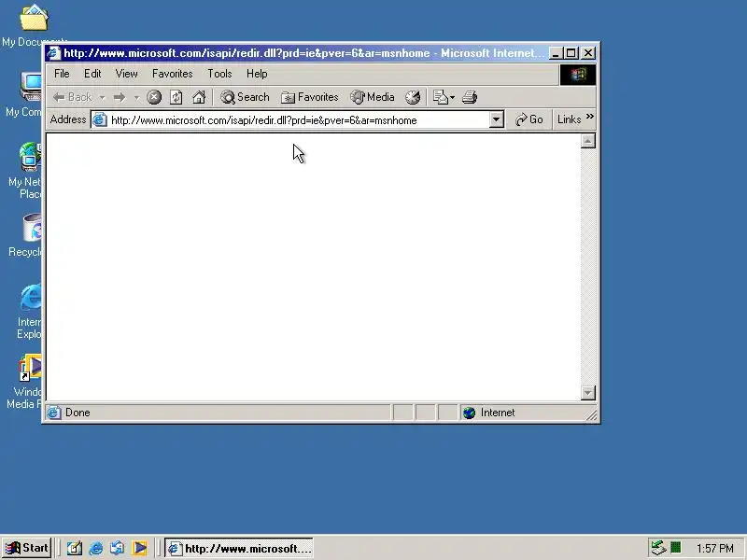Maximize the Internet Explorer window

(x=571, y=53)
